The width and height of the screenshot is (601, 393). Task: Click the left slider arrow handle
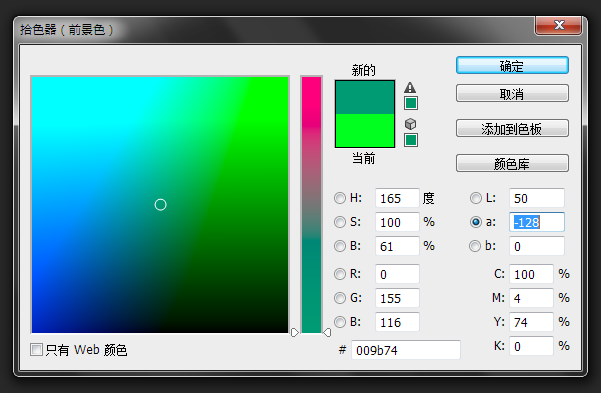pyautogui.click(x=294, y=332)
